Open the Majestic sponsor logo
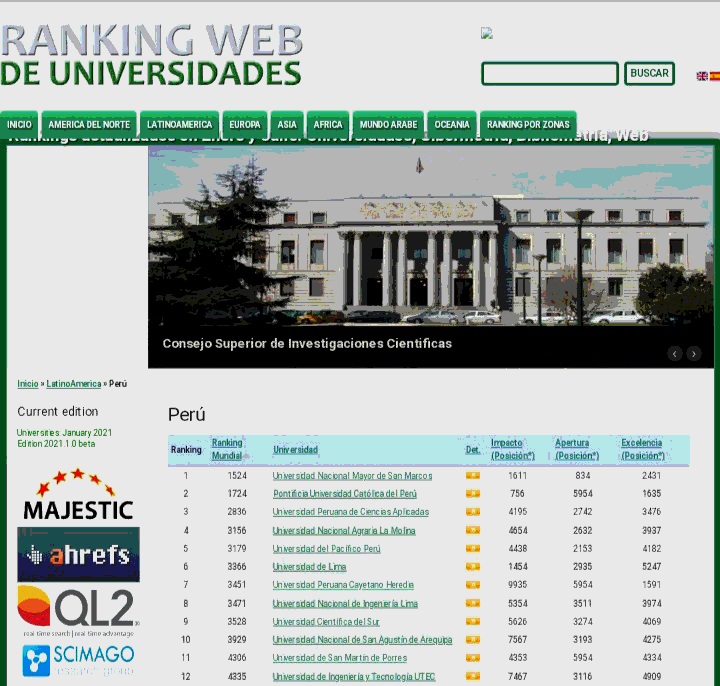Viewport: 720px width, 686px height. point(78,495)
